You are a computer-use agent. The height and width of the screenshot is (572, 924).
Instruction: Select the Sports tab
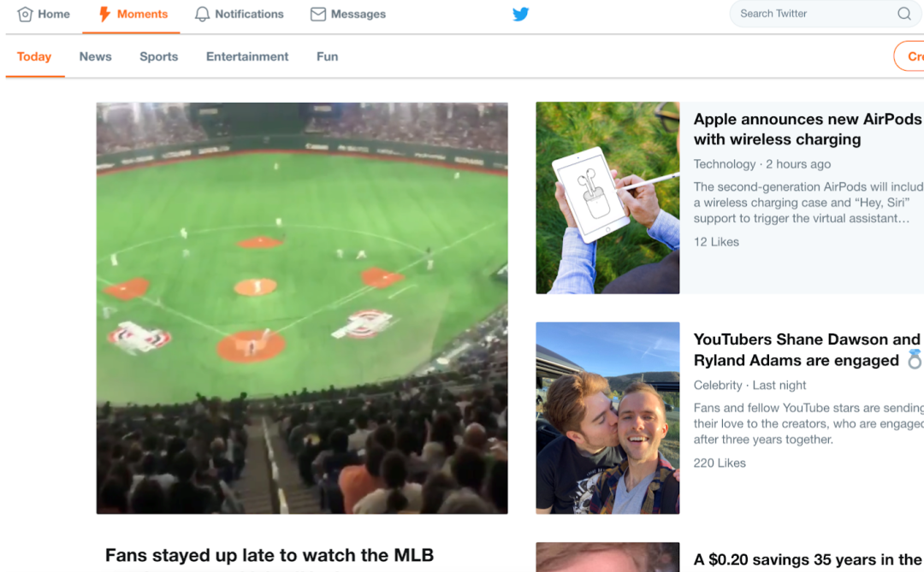point(158,56)
